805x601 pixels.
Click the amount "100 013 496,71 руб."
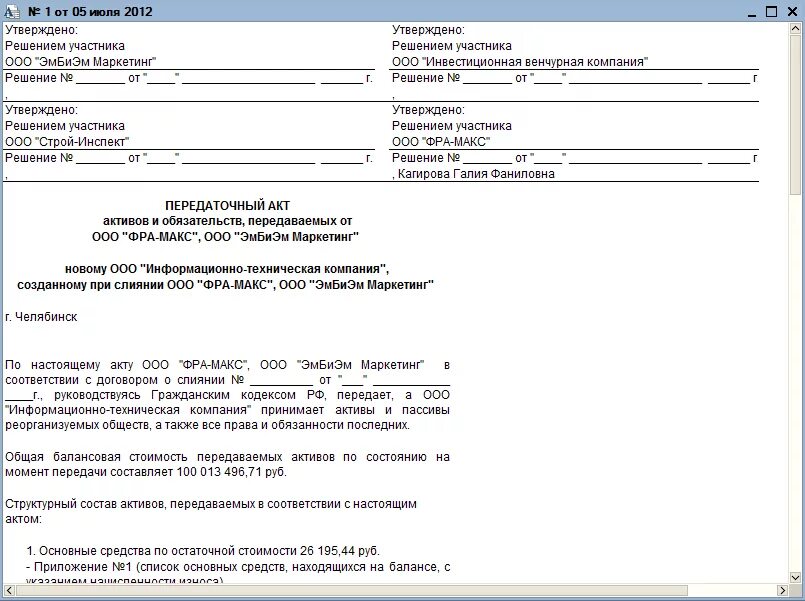tap(232, 472)
